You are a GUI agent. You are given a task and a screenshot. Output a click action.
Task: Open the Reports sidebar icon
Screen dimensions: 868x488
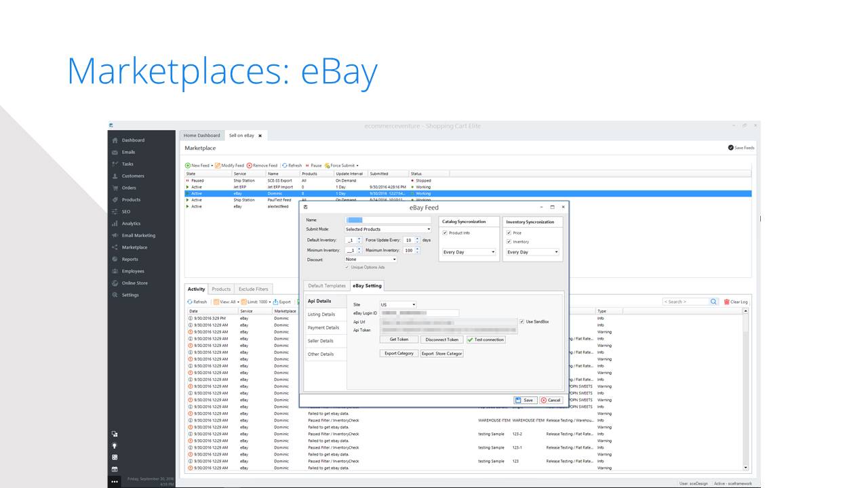pyautogui.click(x=115, y=259)
